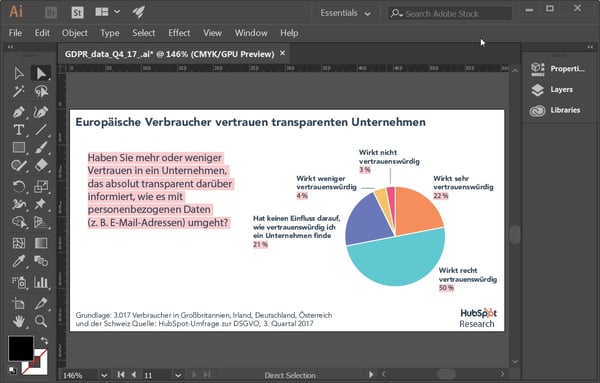This screenshot has height=383, width=600.
Task: Pick the Magic Wand tool
Action: click(x=18, y=91)
